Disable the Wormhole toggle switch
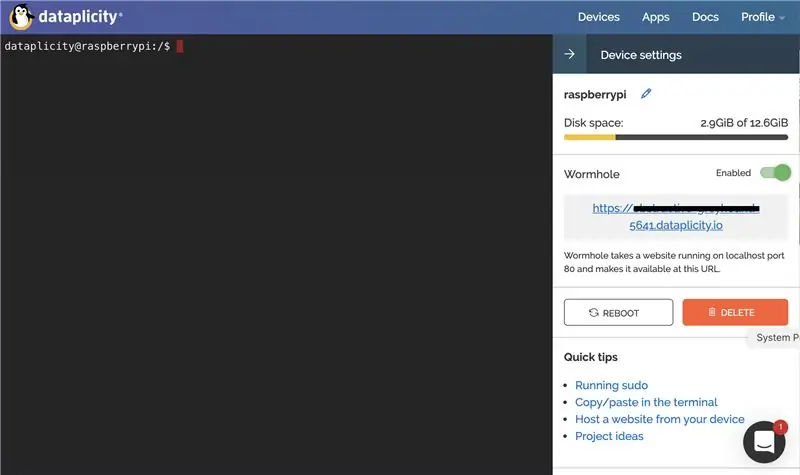800x475 pixels. point(776,172)
